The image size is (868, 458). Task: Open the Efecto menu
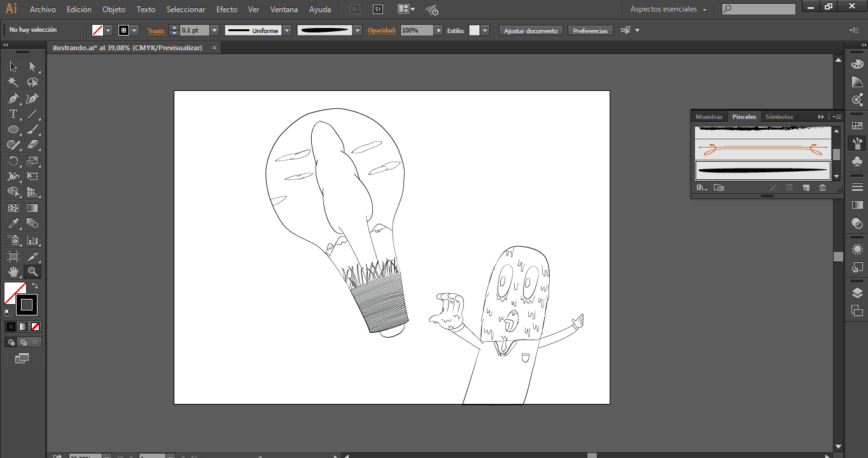click(227, 10)
